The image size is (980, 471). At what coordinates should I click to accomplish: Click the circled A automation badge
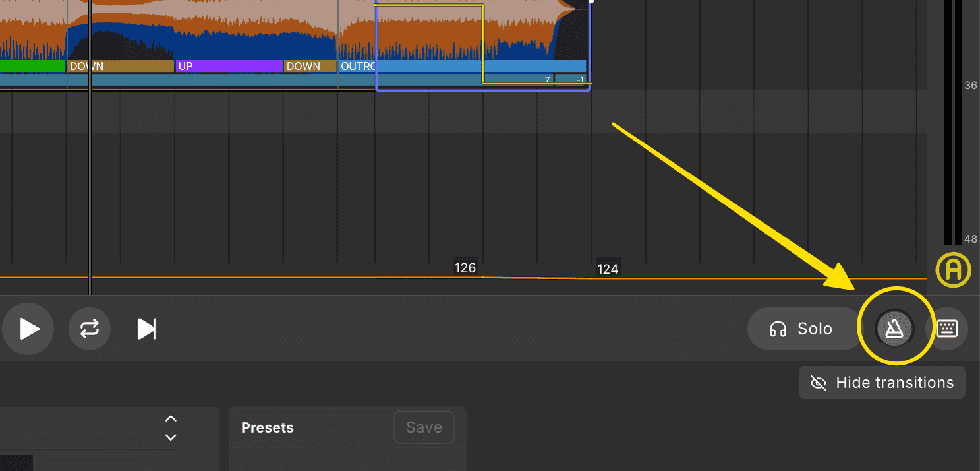(954, 270)
